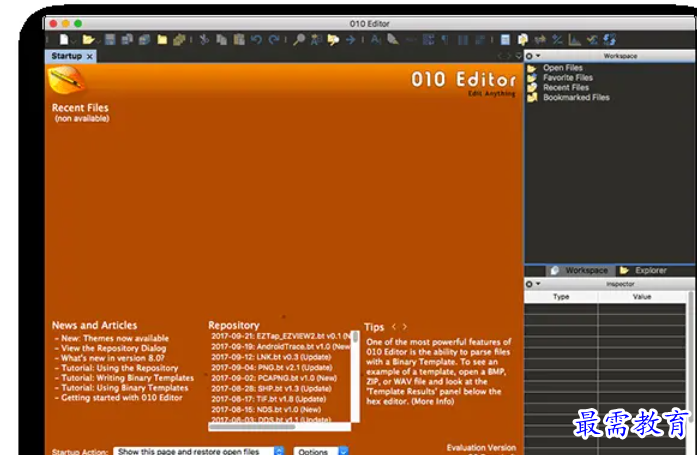The image size is (697, 455).
Task: Click the Convert arrows icon
Action: pos(540,40)
